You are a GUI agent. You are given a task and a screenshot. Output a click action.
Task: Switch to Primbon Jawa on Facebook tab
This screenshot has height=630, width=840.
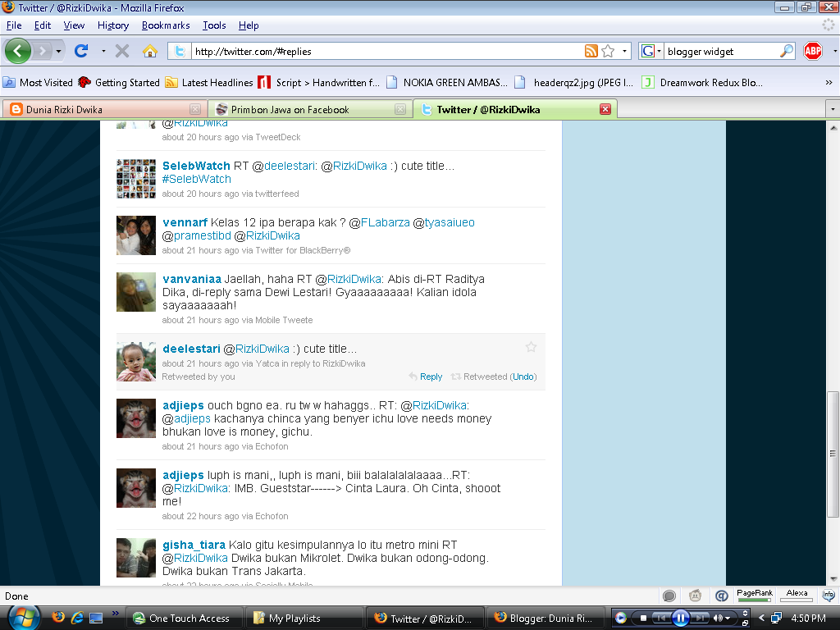[x=309, y=109]
